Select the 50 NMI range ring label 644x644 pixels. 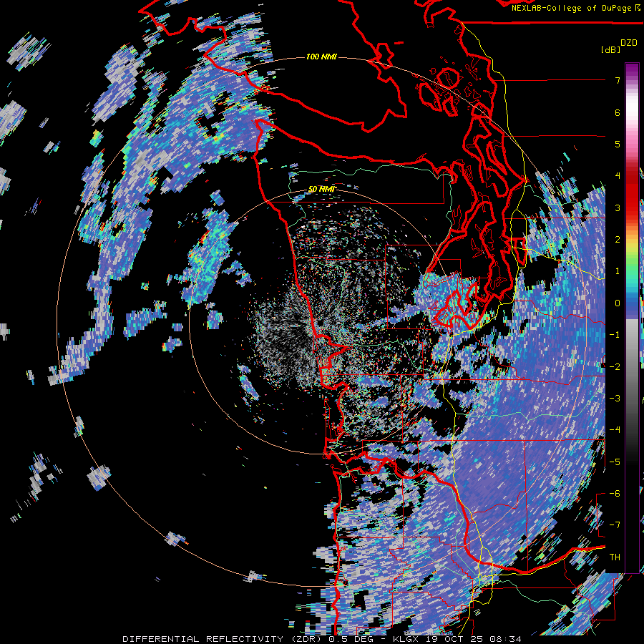pyautogui.click(x=321, y=189)
